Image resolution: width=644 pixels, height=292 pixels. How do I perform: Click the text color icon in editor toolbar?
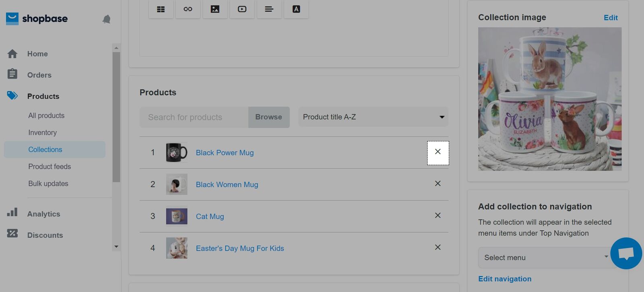click(296, 9)
